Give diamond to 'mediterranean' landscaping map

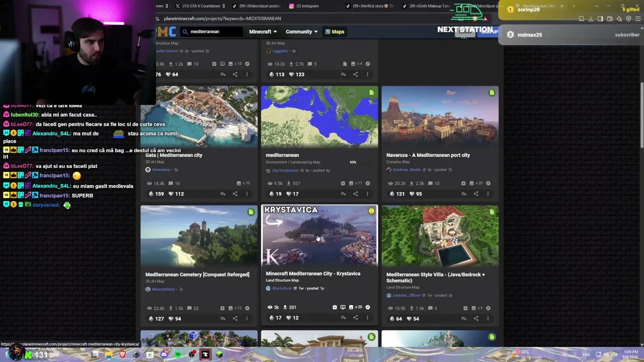pos(272,194)
